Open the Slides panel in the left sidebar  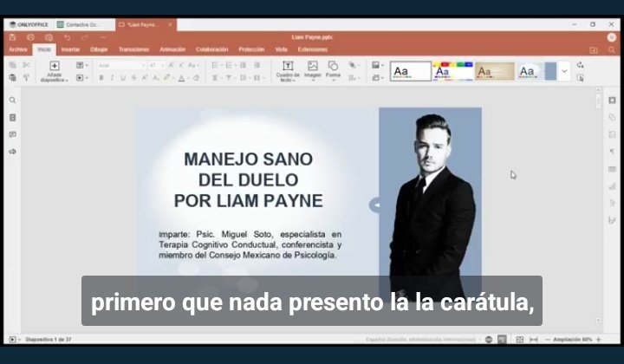(13, 117)
